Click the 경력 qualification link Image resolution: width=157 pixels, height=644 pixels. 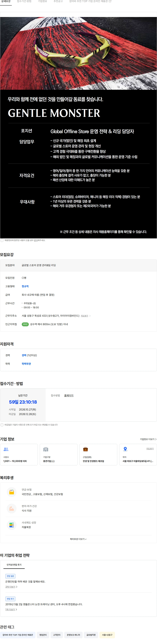24,355
